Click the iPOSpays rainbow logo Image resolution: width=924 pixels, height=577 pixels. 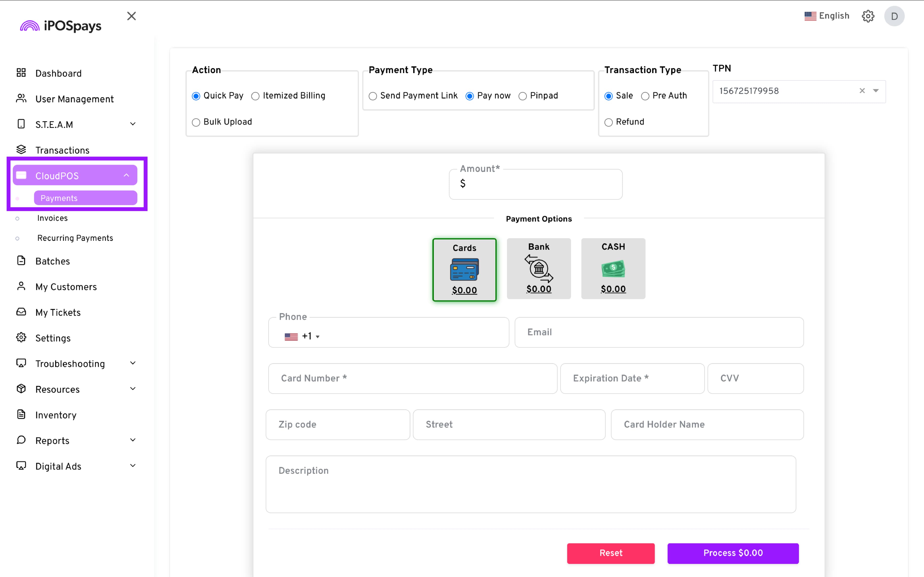(x=30, y=26)
